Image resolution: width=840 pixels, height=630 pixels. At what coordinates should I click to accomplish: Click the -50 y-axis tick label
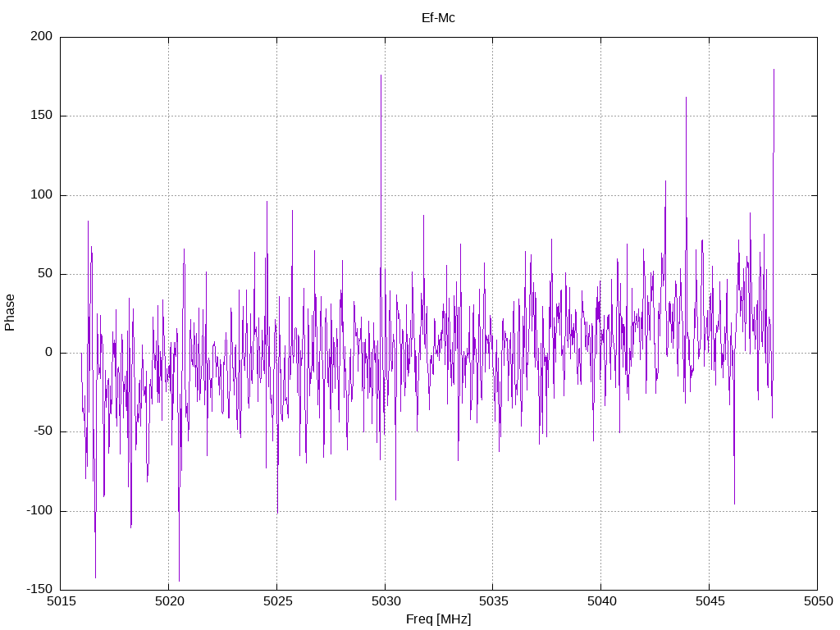pos(43,431)
